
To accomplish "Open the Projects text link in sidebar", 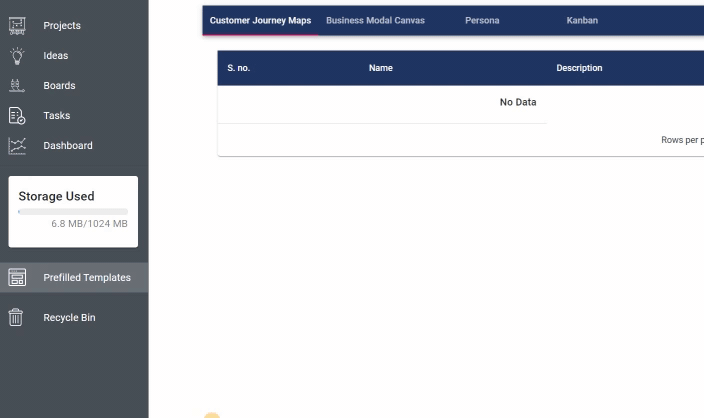I will [x=62, y=26].
